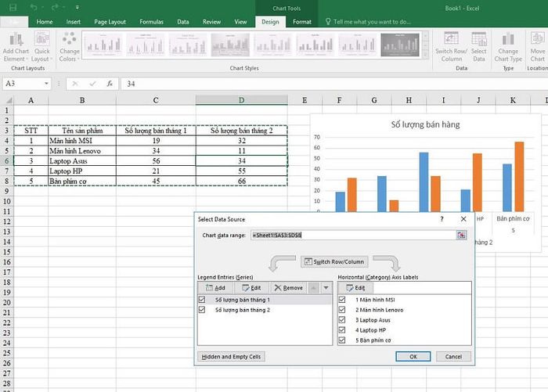Click Insert Function fx icon
The height and width of the screenshot is (392, 548).
(110, 84)
